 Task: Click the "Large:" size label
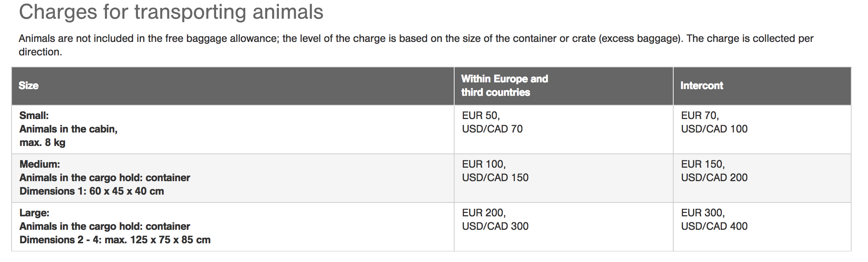[34, 213]
